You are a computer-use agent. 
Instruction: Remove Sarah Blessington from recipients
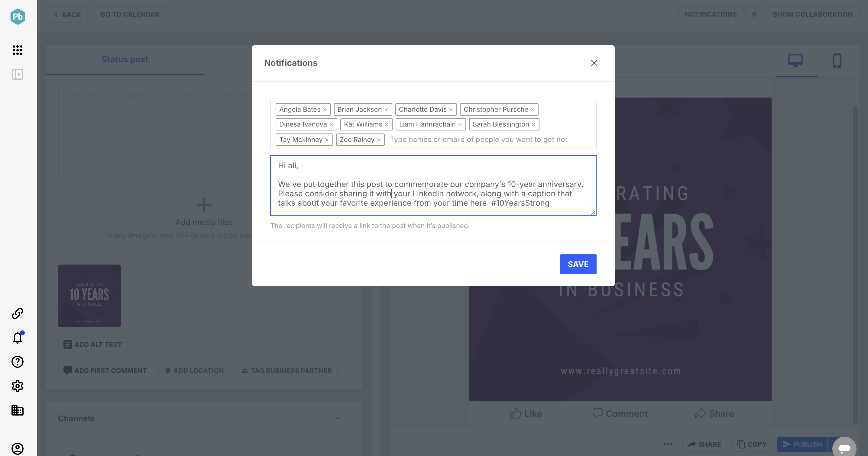[533, 125]
